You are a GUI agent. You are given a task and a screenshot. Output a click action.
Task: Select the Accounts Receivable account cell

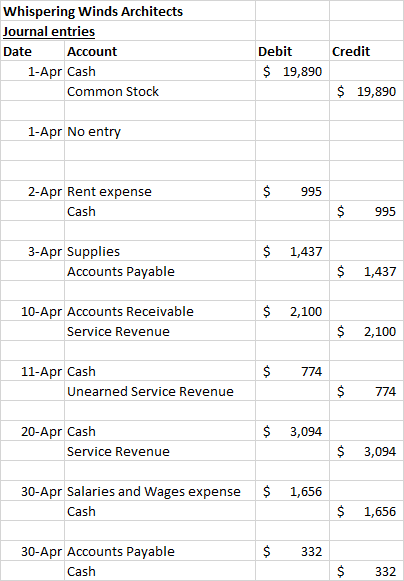[160, 311]
